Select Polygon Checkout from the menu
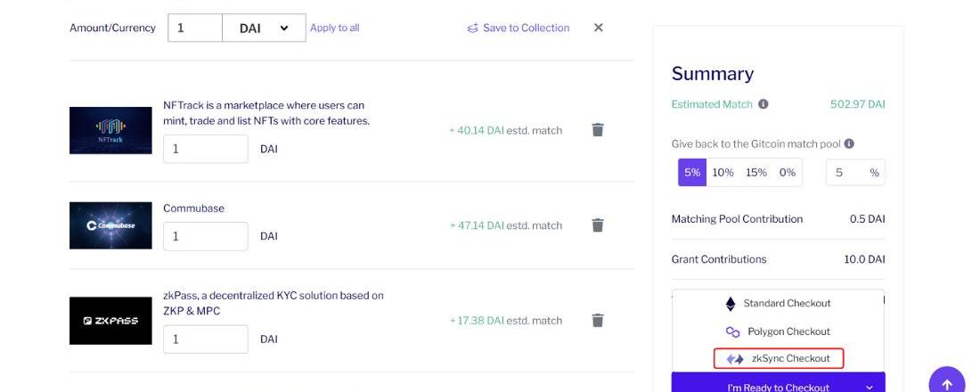The width and height of the screenshot is (980, 392). click(779, 331)
